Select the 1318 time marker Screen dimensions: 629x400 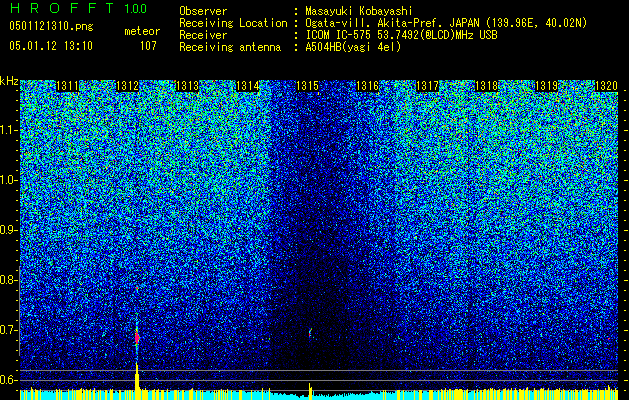point(487,86)
